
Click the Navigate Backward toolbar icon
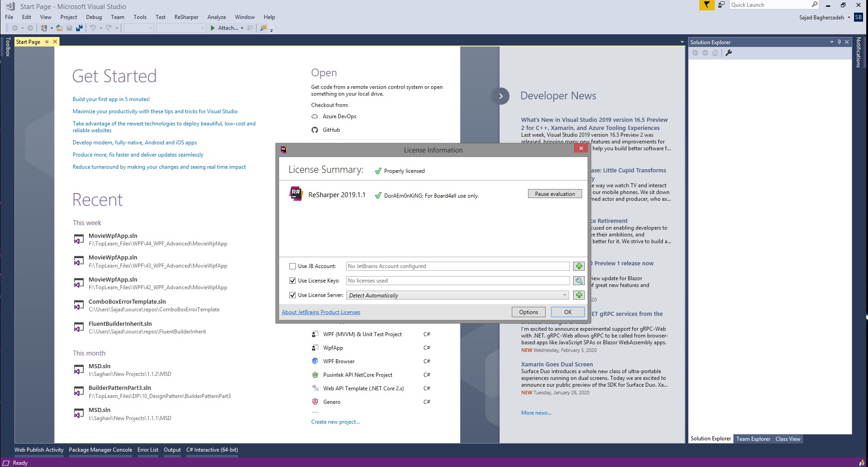[x=15, y=28]
